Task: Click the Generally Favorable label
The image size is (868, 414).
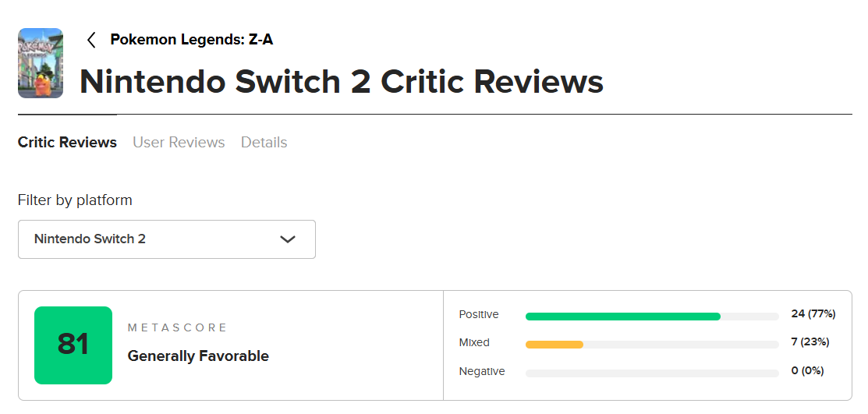Action: pos(198,356)
